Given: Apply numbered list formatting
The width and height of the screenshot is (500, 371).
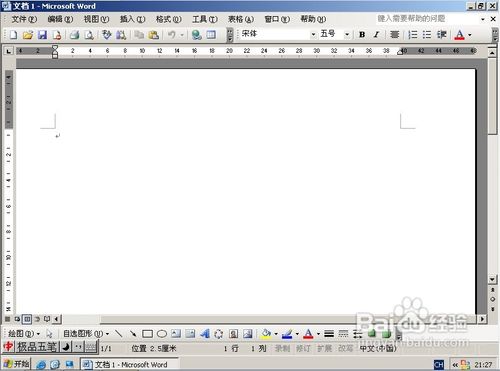Looking at the screenshot, I should coord(413,35).
